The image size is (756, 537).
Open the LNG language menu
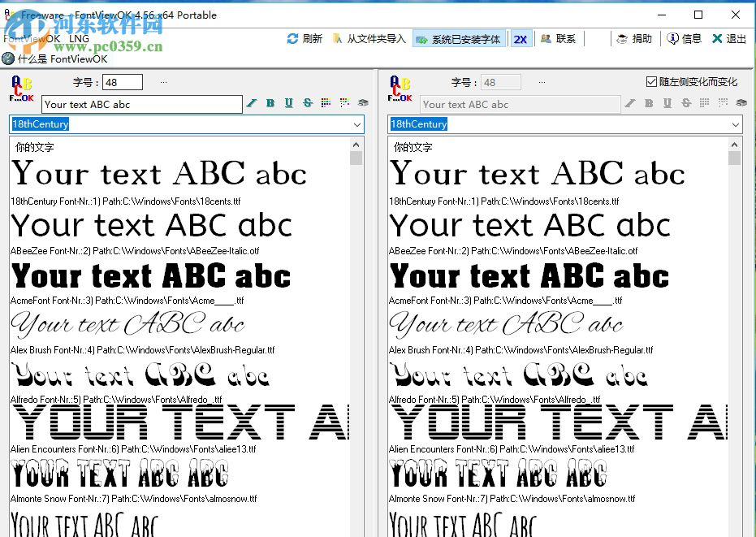pyautogui.click(x=79, y=39)
